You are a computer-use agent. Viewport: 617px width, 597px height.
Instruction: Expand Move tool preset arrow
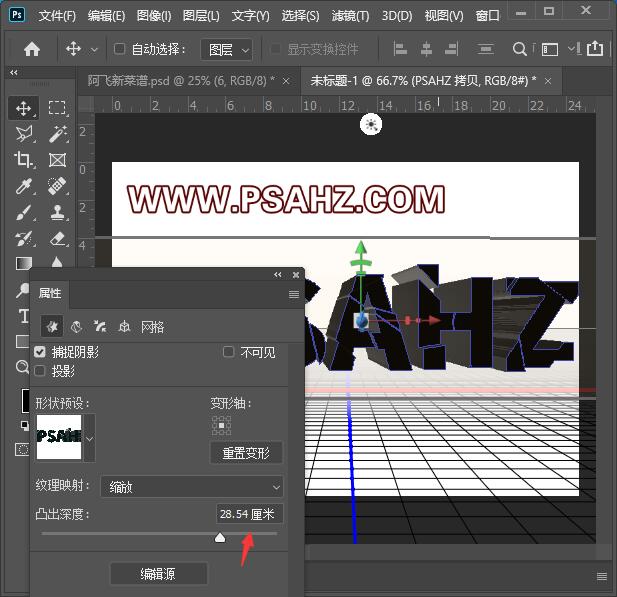[94, 50]
